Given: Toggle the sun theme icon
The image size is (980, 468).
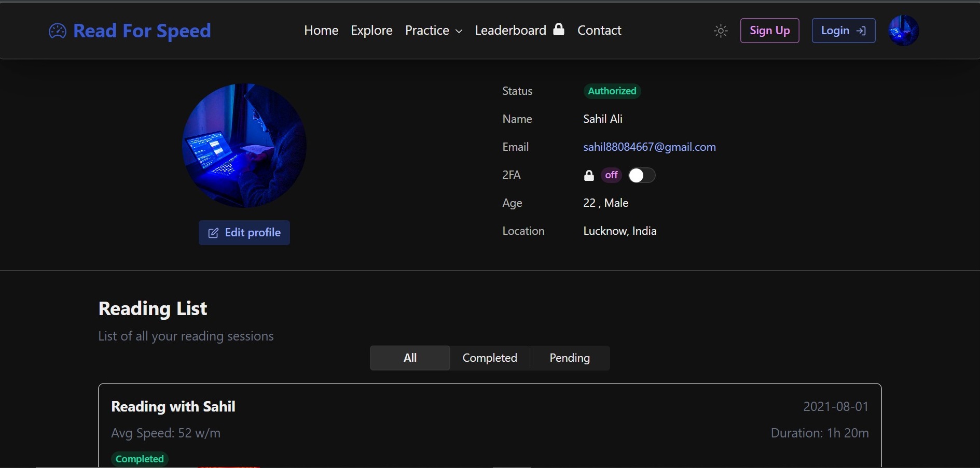Looking at the screenshot, I should pos(721,31).
